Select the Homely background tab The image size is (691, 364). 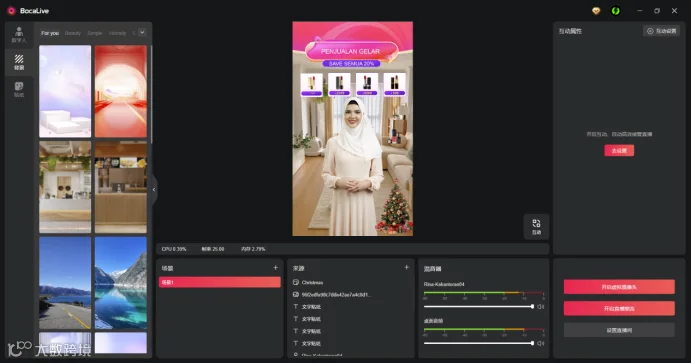117,33
